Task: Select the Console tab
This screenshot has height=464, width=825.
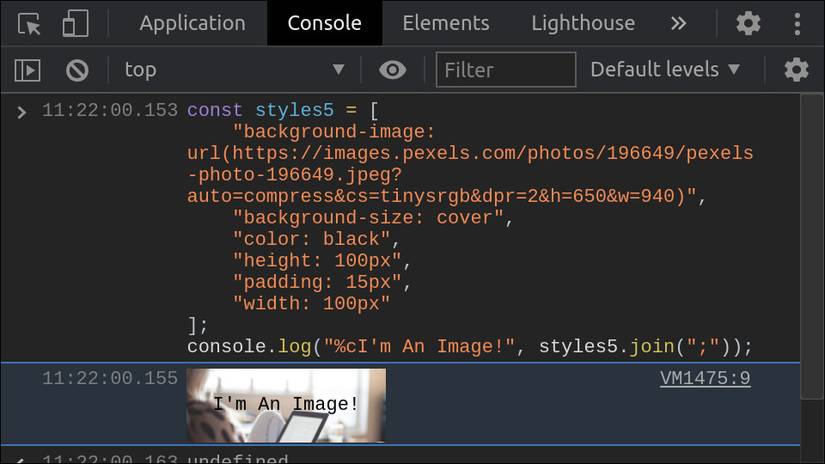Action: pyautogui.click(x=325, y=23)
